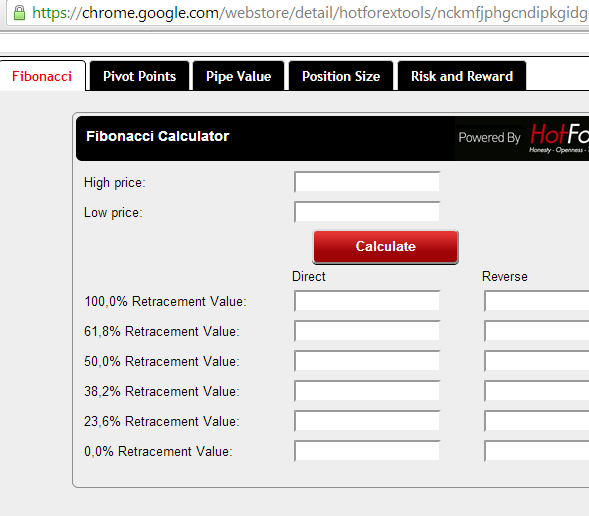Viewport: 589px width, 516px height.
Task: Click the '23,6% Retracement Value:' label
Action: coord(162,421)
